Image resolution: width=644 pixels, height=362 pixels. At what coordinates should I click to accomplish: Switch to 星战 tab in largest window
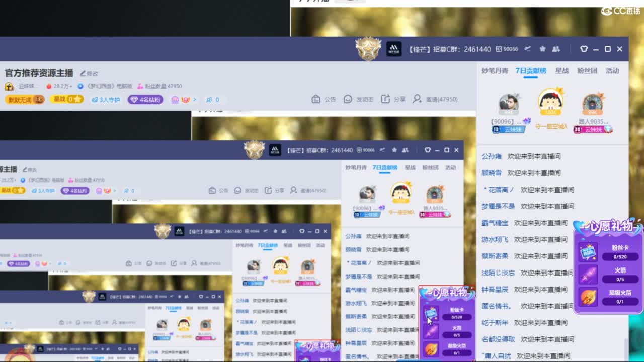point(562,71)
